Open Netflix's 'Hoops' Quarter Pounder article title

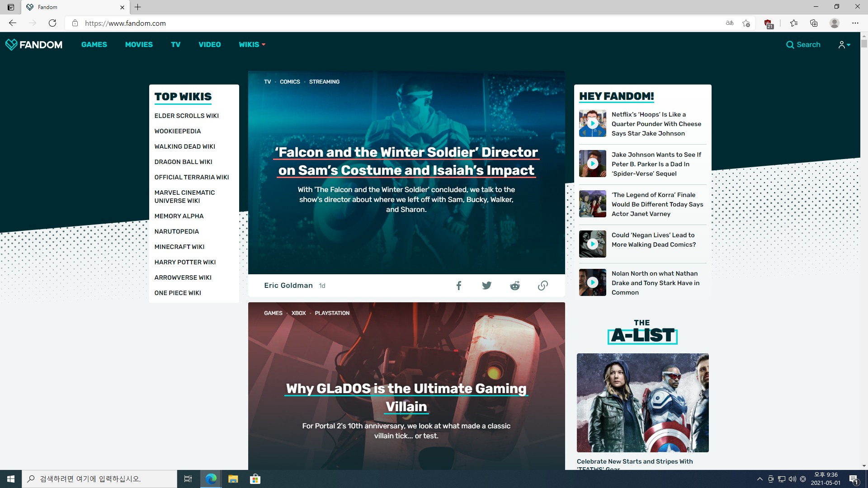click(x=656, y=124)
